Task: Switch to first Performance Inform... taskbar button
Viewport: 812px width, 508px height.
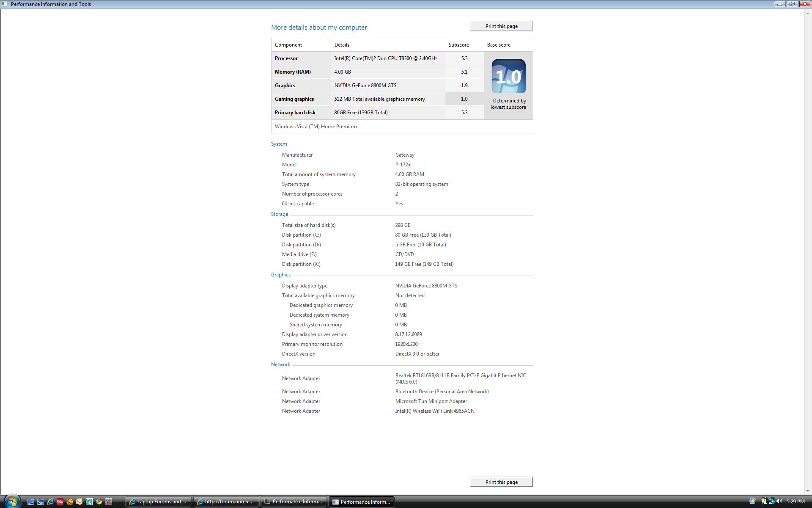Action: point(294,502)
